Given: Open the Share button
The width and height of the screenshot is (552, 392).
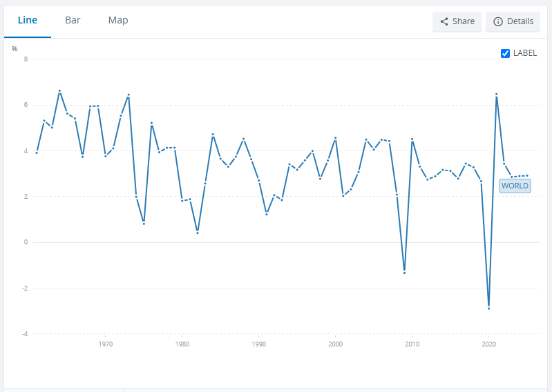Looking at the screenshot, I should click(x=457, y=21).
